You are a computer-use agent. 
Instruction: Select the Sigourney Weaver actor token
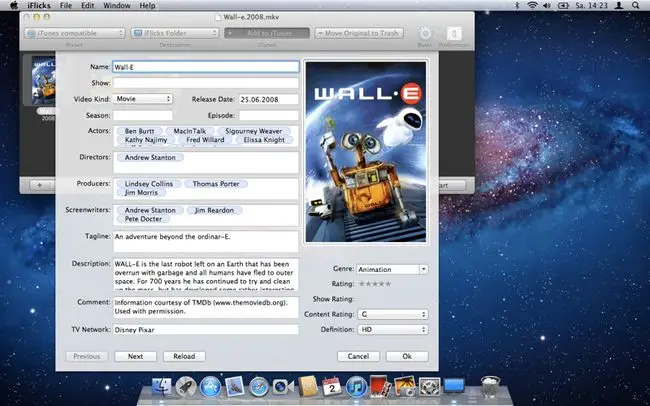point(254,131)
